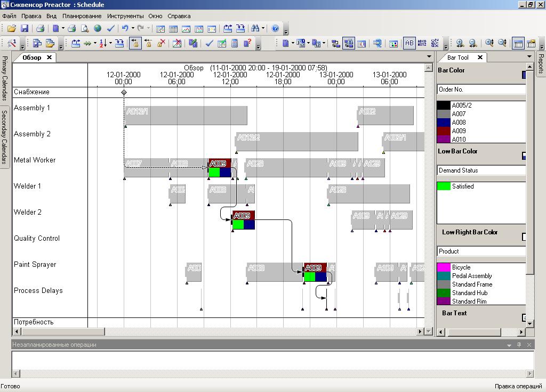Open the Demand Status combo box

coord(481,170)
